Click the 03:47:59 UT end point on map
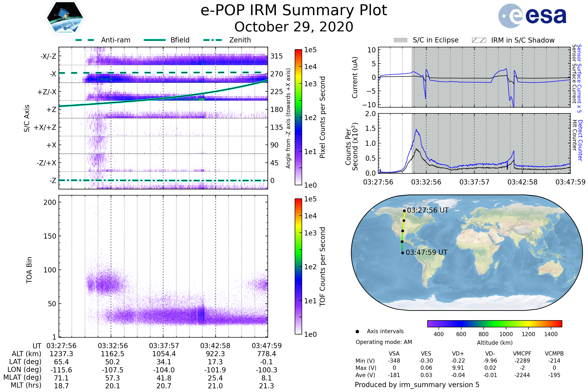 click(x=403, y=253)
